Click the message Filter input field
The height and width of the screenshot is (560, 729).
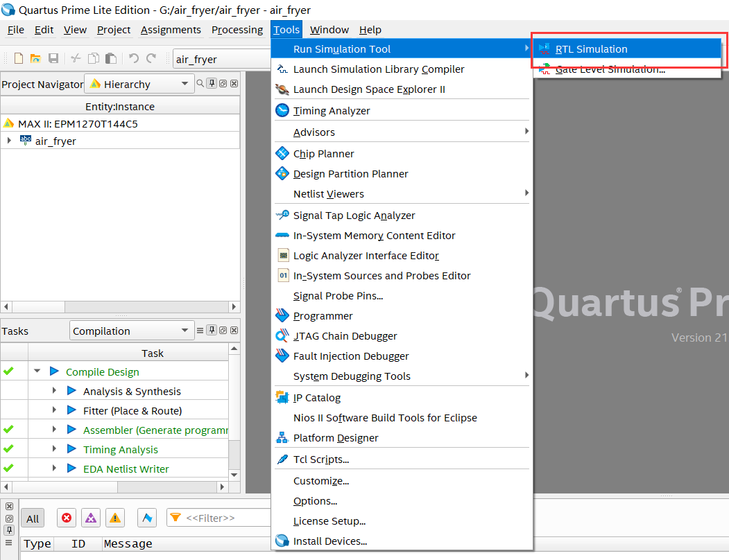(218, 518)
